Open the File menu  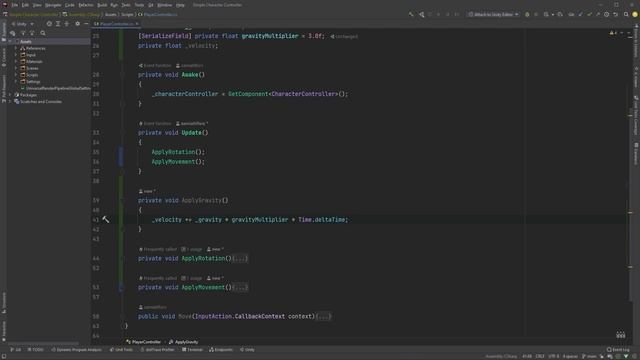(x=15, y=5)
